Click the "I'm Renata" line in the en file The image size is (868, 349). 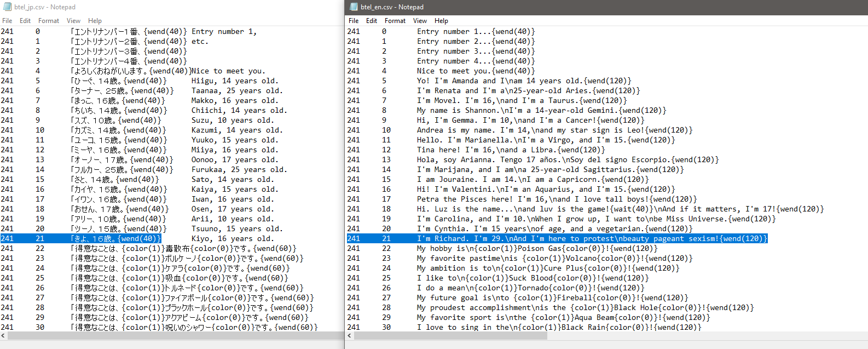[528, 90]
